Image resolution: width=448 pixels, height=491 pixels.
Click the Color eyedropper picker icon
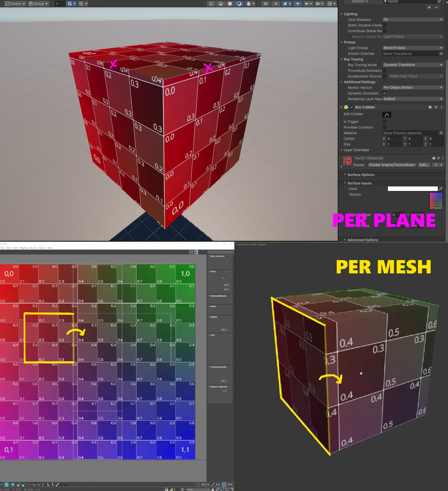(441, 189)
